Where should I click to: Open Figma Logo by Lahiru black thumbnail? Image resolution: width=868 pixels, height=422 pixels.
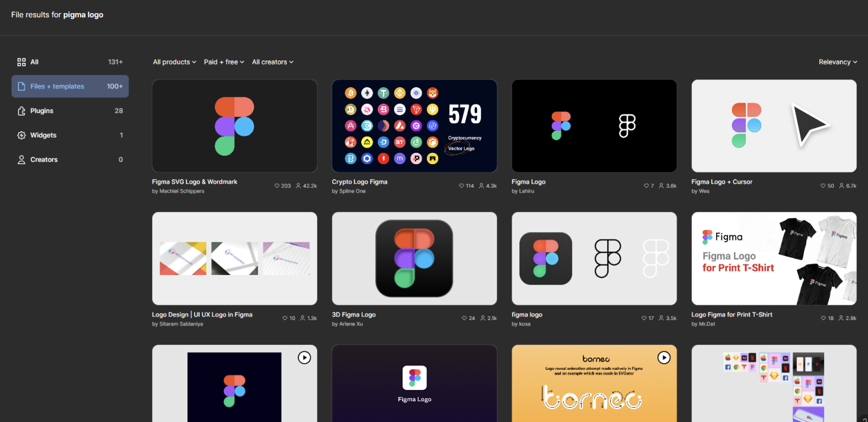[x=594, y=126]
